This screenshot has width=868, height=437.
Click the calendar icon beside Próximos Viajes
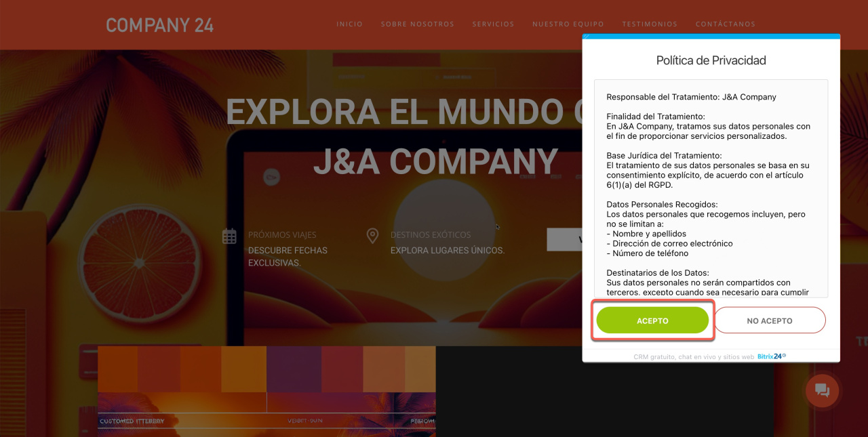(229, 236)
